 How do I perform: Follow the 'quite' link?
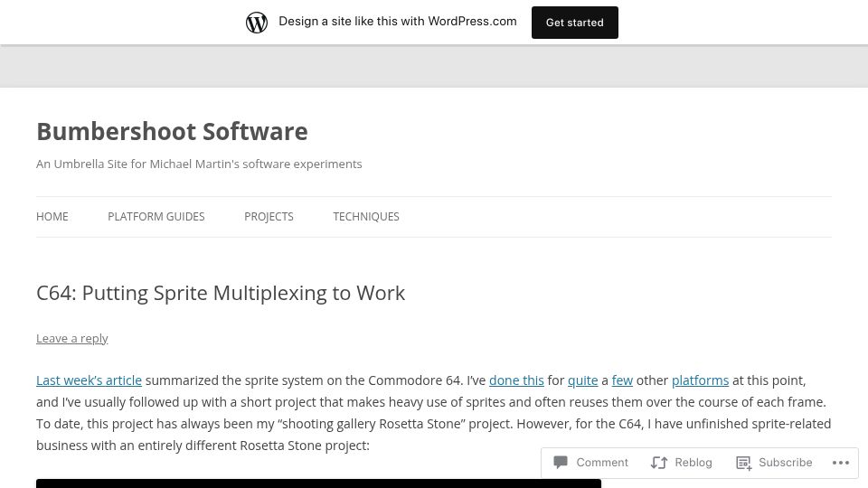point(583,380)
